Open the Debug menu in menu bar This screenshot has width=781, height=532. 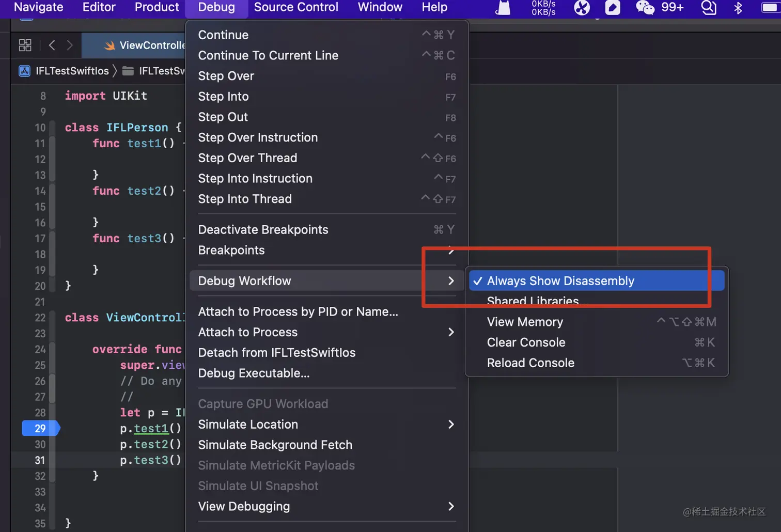click(x=216, y=7)
